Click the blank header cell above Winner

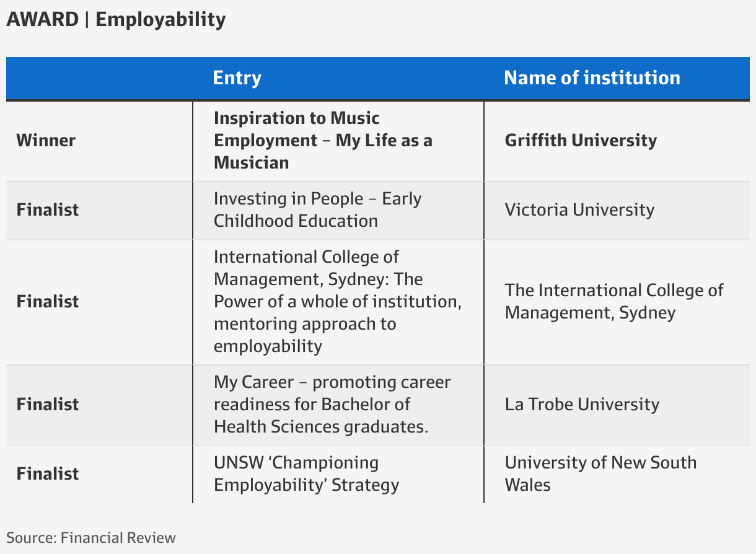pos(99,78)
